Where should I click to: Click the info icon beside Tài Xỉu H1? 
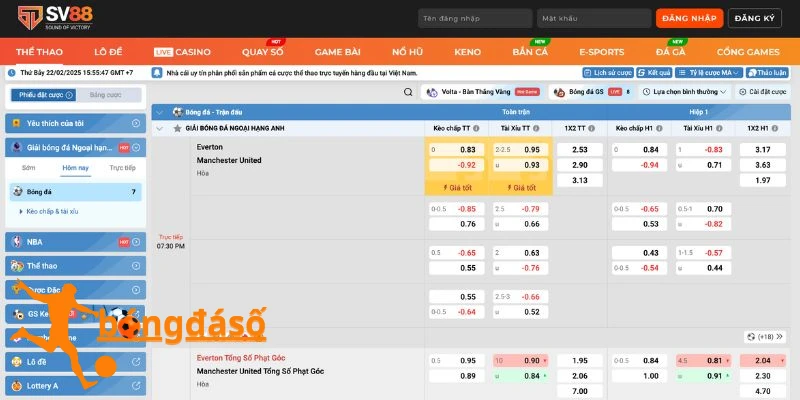pos(719,129)
